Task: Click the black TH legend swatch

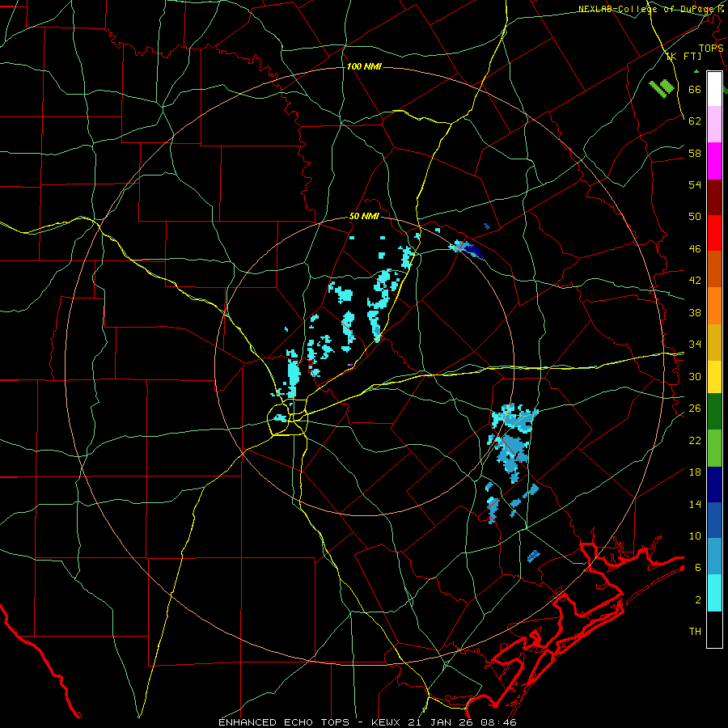Action: (714, 629)
